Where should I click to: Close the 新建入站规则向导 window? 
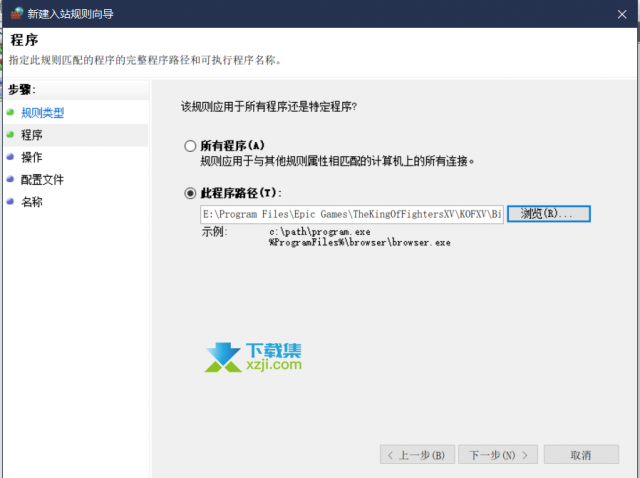click(622, 14)
